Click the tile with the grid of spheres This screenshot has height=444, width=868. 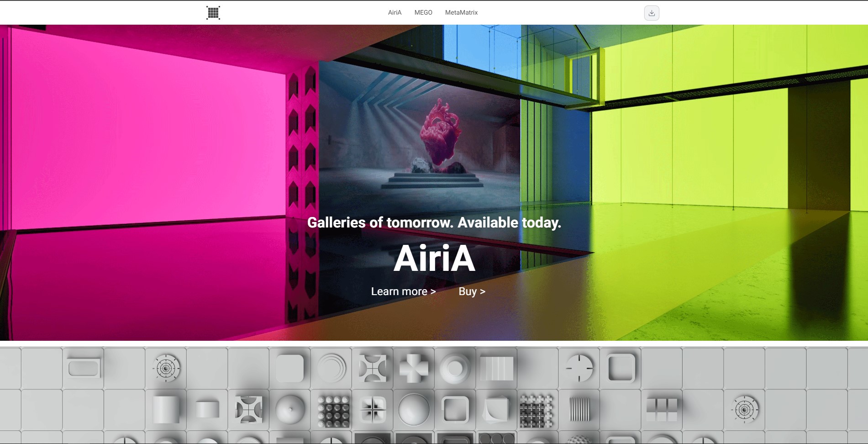pos(334,411)
